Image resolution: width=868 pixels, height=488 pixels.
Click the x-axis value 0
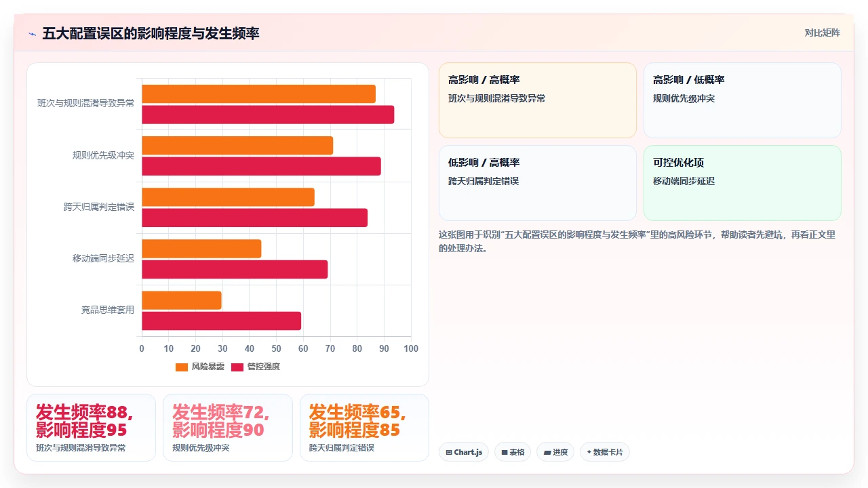[142, 348]
